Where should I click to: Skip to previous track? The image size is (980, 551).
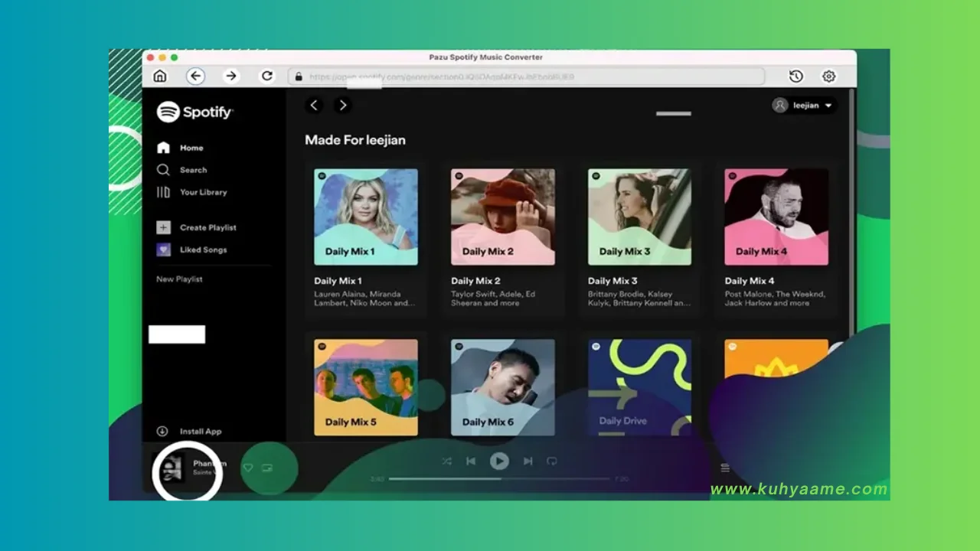coord(471,461)
